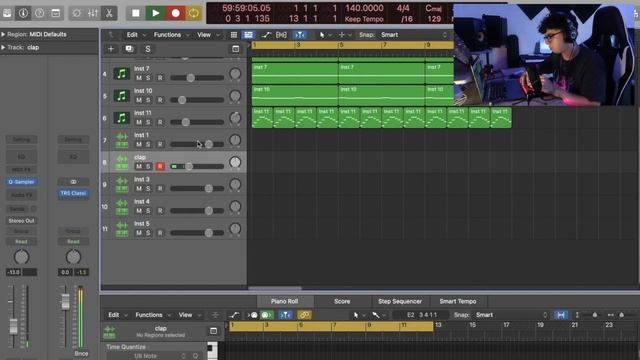Show automation in Tracks area
Image resolution: width=640 pixels, height=360 pixels.
click(x=266, y=35)
